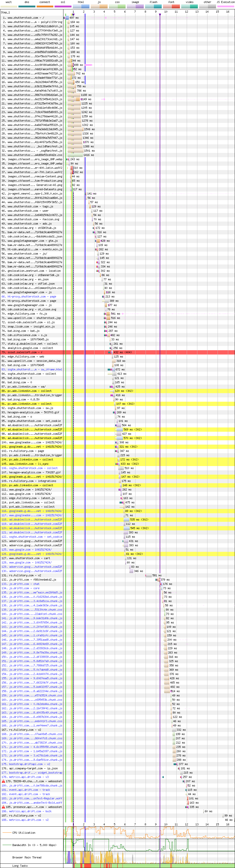Click request 188 metrics.api.drift.com v2
The image size is (235, 868).
click(29, 820)
